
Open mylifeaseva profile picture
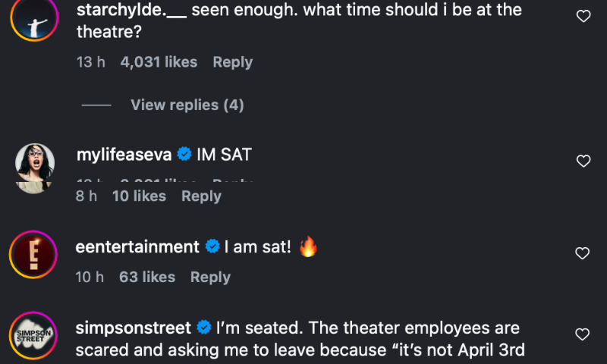[x=35, y=166]
